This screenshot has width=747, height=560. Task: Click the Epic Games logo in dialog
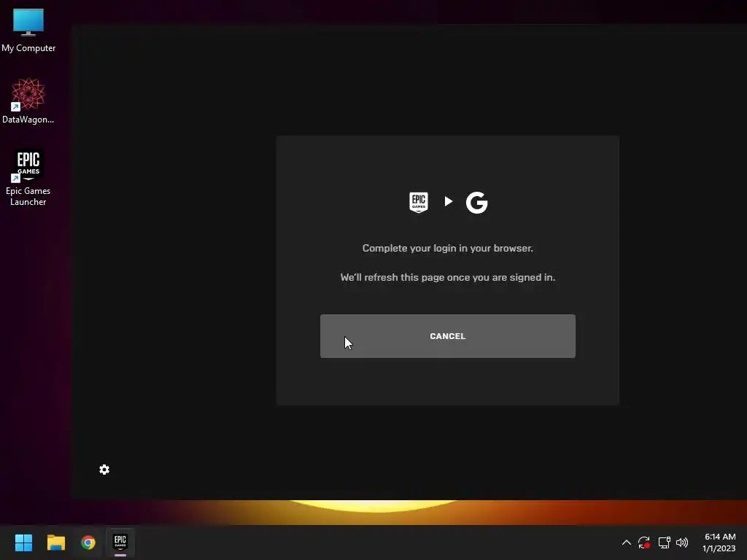pyautogui.click(x=418, y=202)
